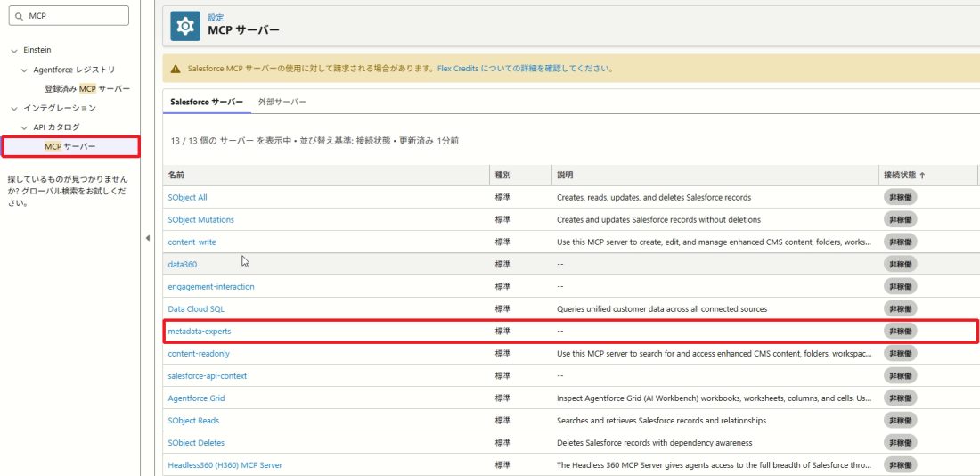Viewport: 980px width, 476px height.
Task: Collapse the sidebar using the arrow handle
Action: (148, 238)
